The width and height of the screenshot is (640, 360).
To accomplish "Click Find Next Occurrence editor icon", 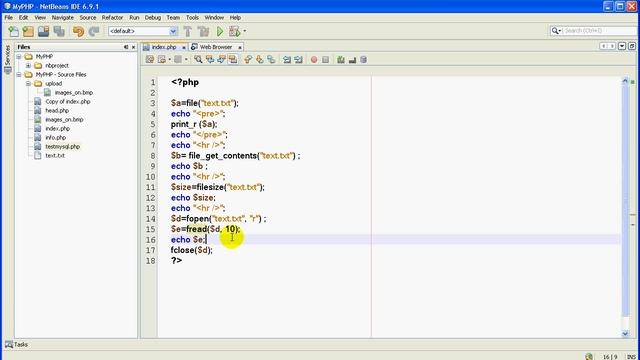I will click(221, 60).
